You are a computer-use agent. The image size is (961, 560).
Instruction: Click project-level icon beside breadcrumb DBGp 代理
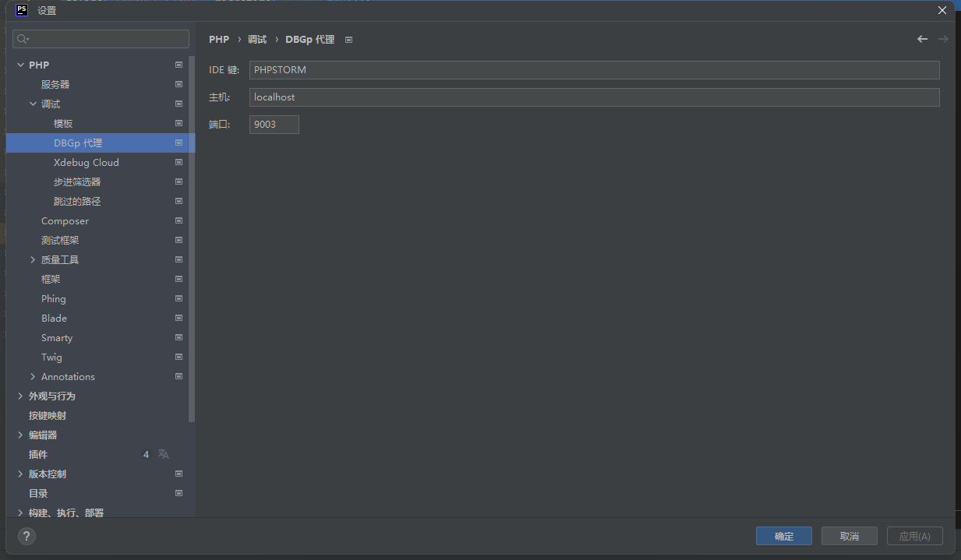pos(348,40)
